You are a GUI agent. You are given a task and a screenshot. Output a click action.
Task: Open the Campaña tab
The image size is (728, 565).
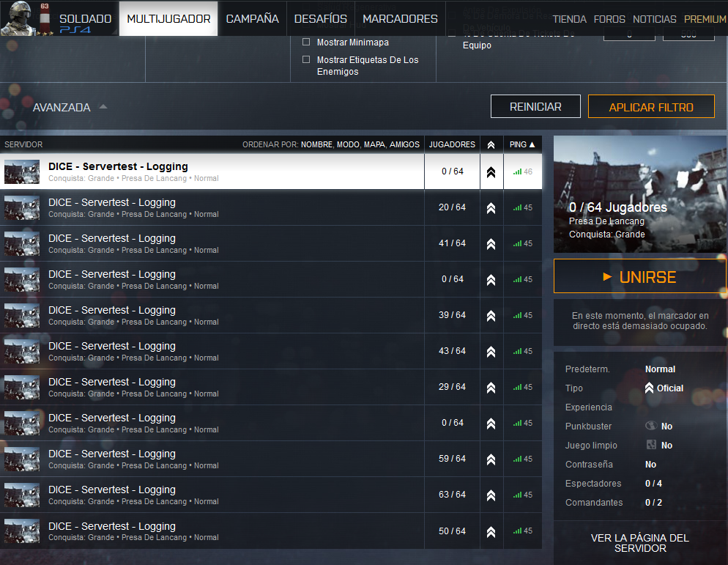252,18
